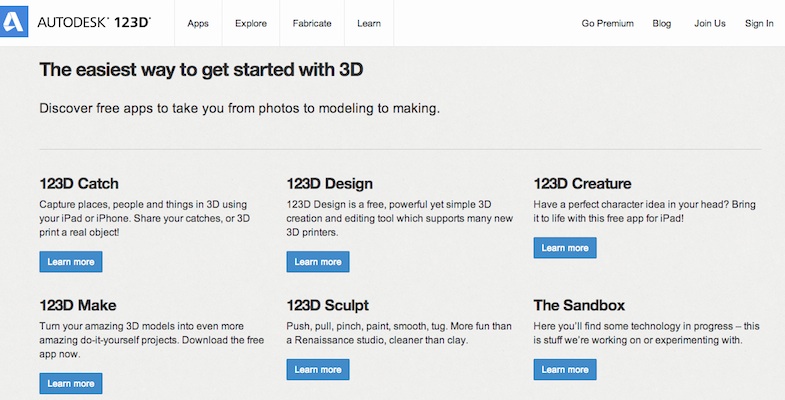Select the 123D Catch heading

(79, 183)
